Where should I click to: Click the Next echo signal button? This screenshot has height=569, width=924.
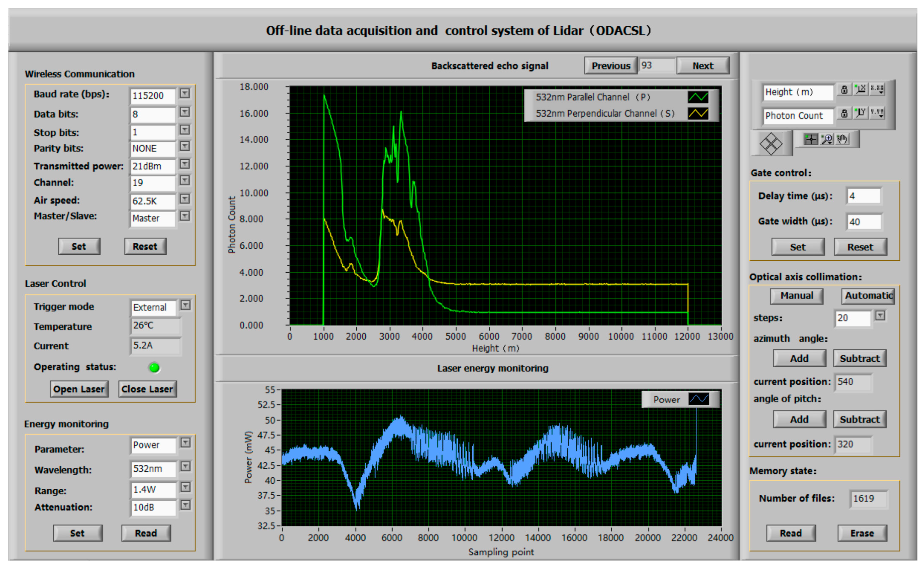(x=703, y=66)
